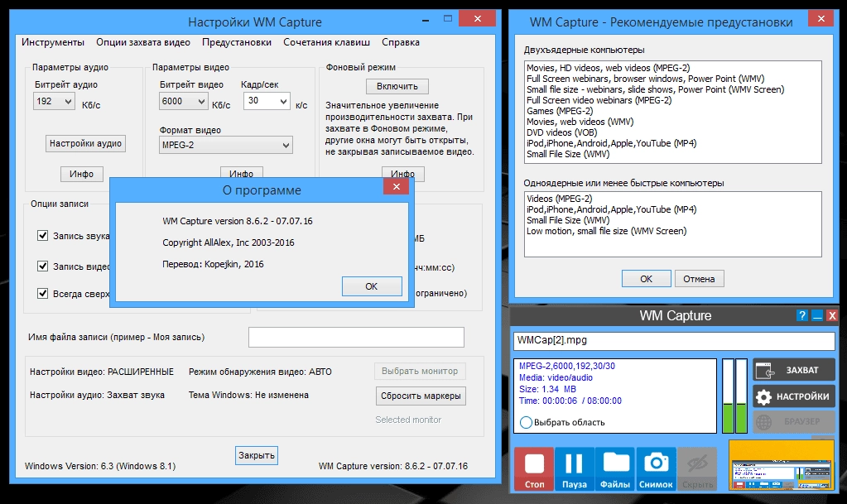Select Games (MPEG-2) preset
This screenshot has width=847, height=504.
[560, 111]
